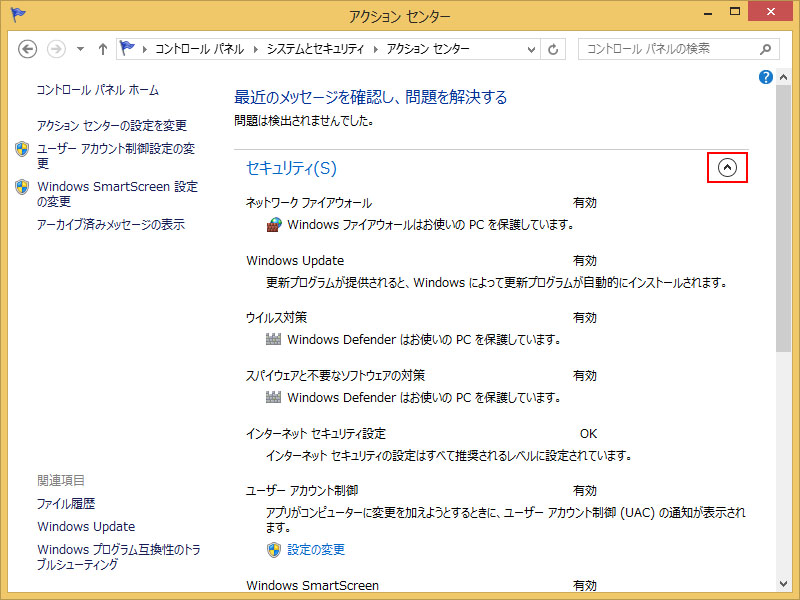Click the shield icon beside Windows SmartScreen 設定の変更
800x600 pixels.
coord(22,187)
